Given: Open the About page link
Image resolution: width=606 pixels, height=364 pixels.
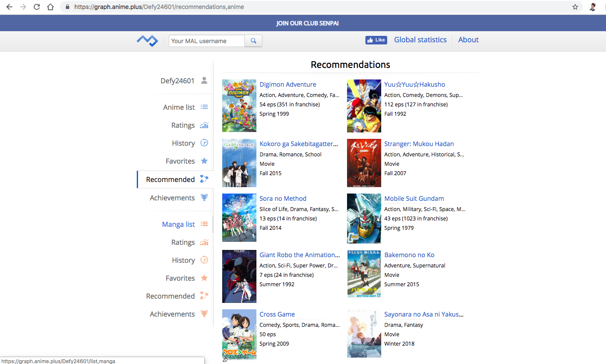Looking at the screenshot, I should point(468,40).
